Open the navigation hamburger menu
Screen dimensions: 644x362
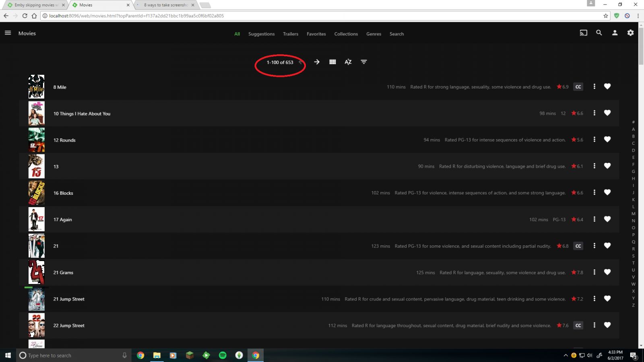[8, 33]
